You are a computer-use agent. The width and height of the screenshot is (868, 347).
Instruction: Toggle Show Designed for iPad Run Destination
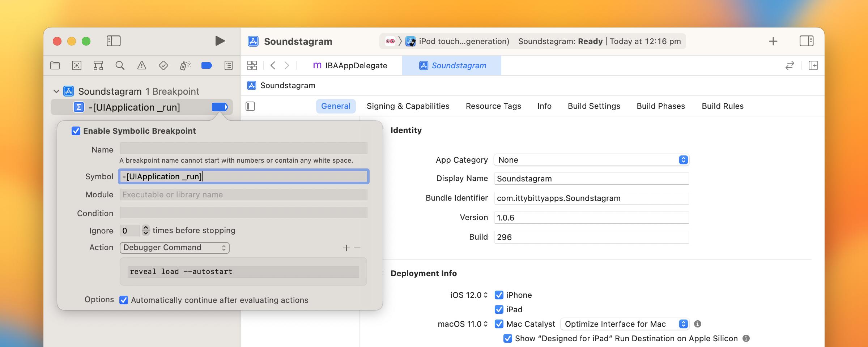[508, 338]
